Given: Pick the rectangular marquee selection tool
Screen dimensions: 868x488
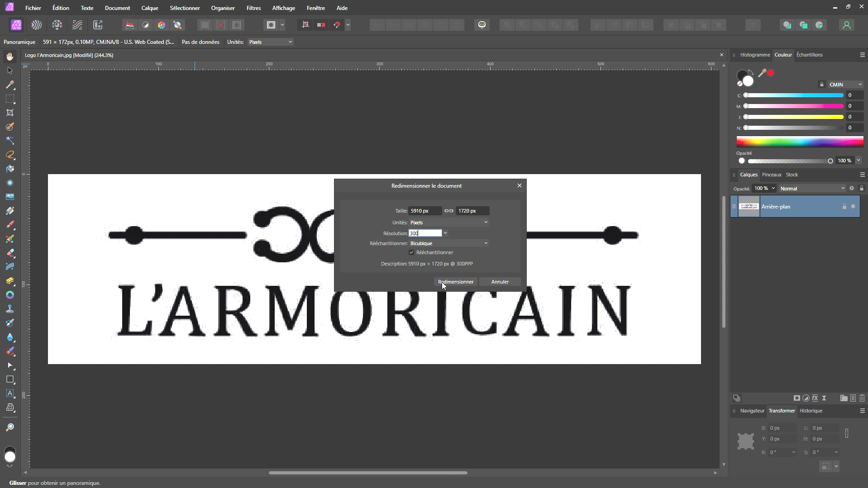Looking at the screenshot, I should pos(10,99).
